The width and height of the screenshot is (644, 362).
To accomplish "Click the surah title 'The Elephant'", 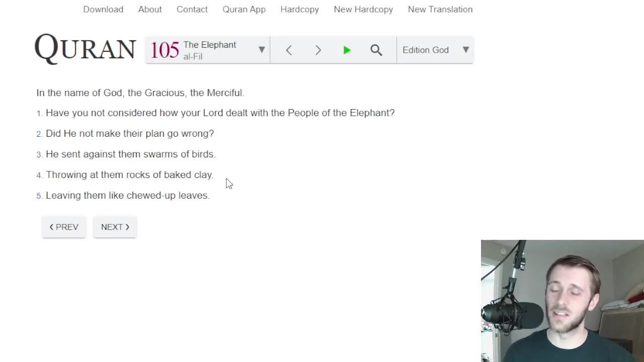I will coord(209,45).
